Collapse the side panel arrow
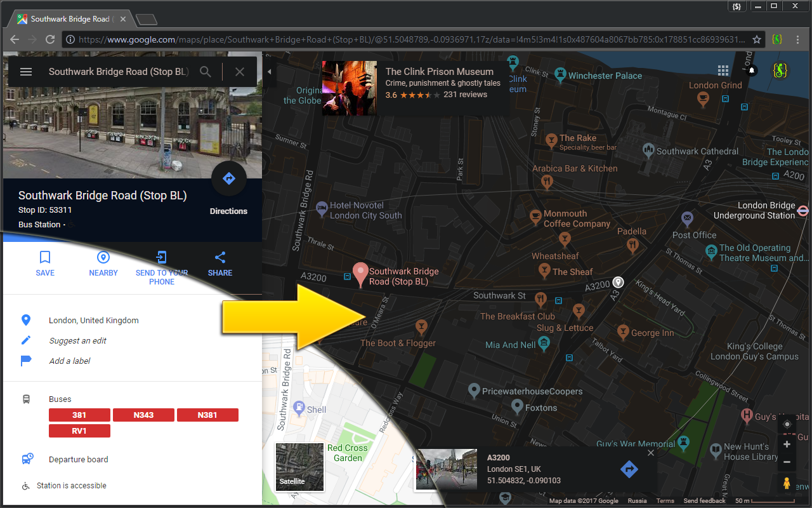The image size is (812, 508). pos(269,72)
